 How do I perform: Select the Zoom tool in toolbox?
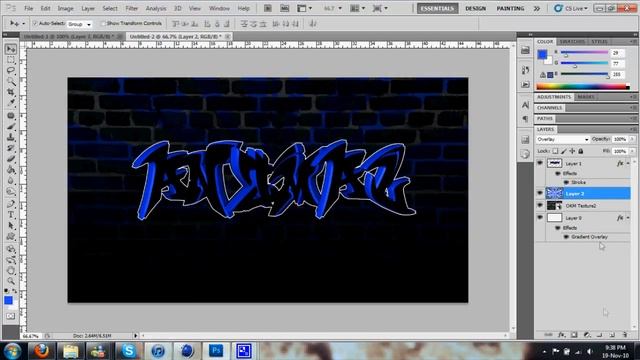[11, 281]
